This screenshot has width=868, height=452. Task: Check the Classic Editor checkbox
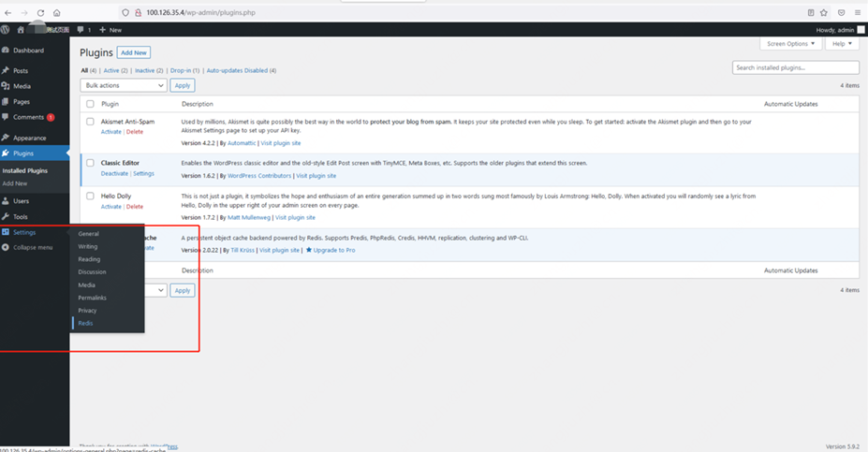[90, 163]
